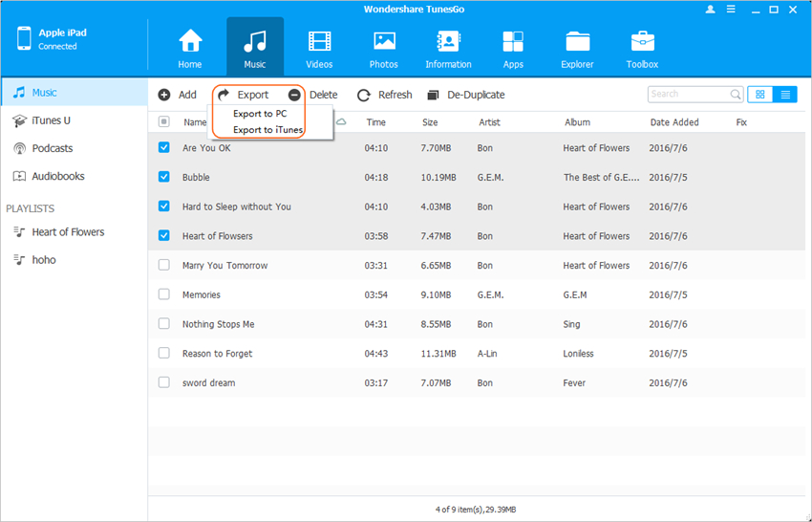
Task: Go to the Photos section icon
Action: pos(384,42)
